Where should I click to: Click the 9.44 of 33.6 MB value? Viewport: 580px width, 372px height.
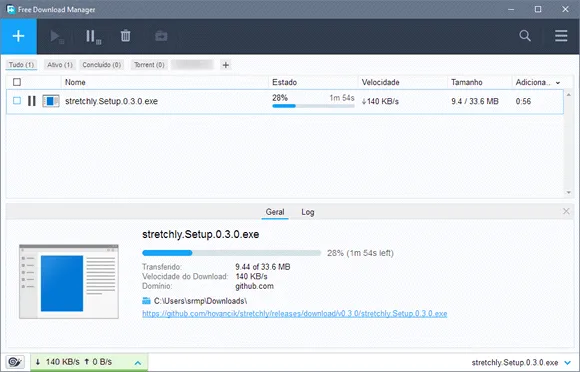[x=263, y=267]
